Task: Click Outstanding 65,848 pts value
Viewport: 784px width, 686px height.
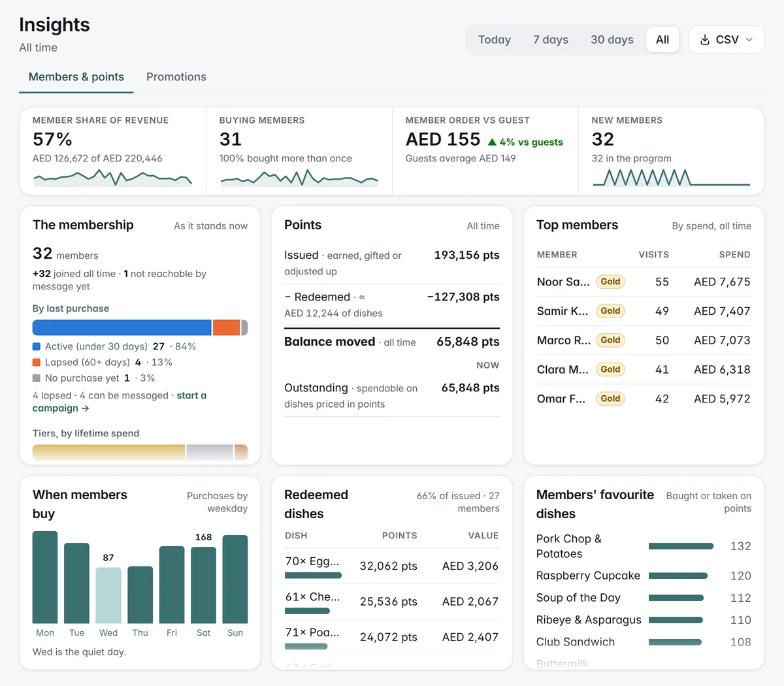Action: tap(470, 387)
